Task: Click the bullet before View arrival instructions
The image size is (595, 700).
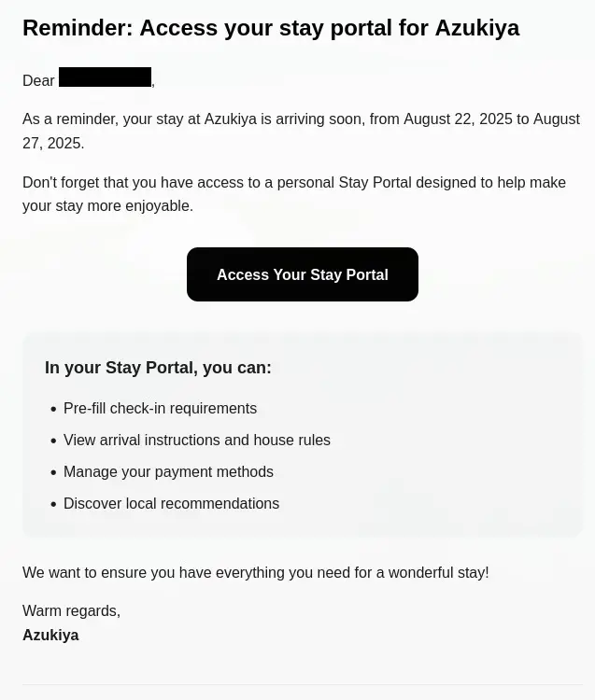Action: click(53, 441)
